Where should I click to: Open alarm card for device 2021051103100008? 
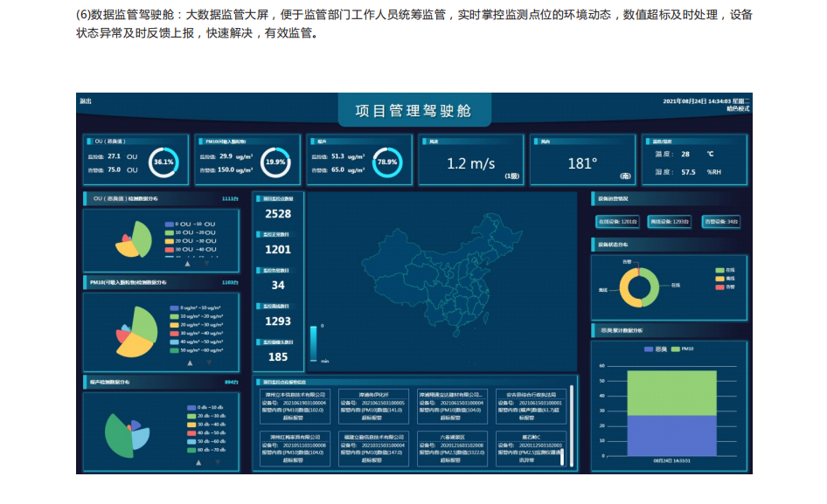pos(295,449)
